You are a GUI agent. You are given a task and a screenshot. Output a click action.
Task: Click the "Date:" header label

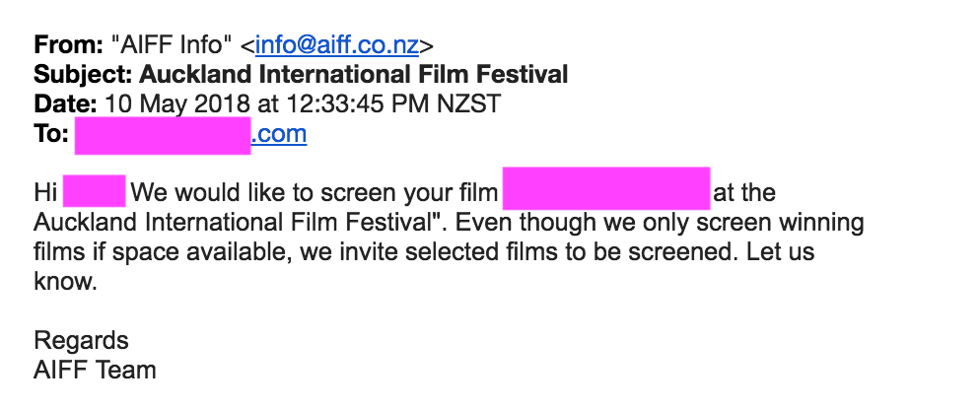point(65,103)
